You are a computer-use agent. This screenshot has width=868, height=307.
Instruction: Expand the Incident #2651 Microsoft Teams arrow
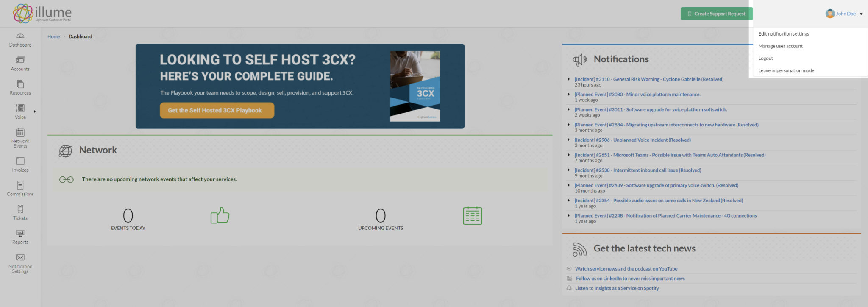[x=569, y=155]
